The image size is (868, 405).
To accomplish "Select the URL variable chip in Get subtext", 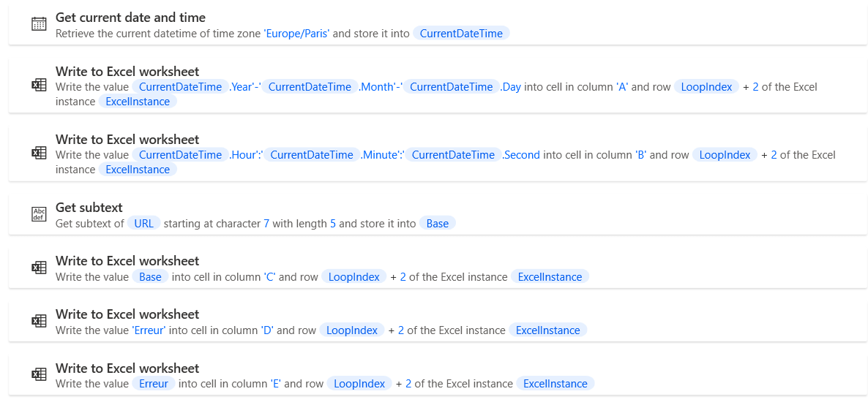I will [143, 224].
